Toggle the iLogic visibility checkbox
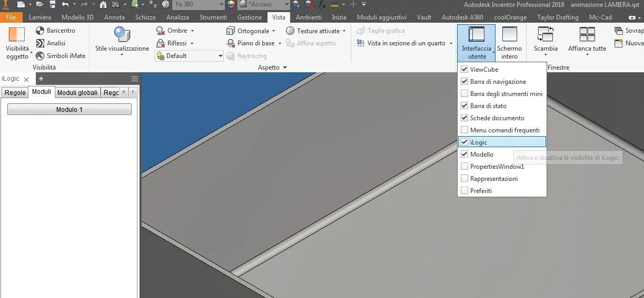Viewport: 644px width, 298px height. 464,142
